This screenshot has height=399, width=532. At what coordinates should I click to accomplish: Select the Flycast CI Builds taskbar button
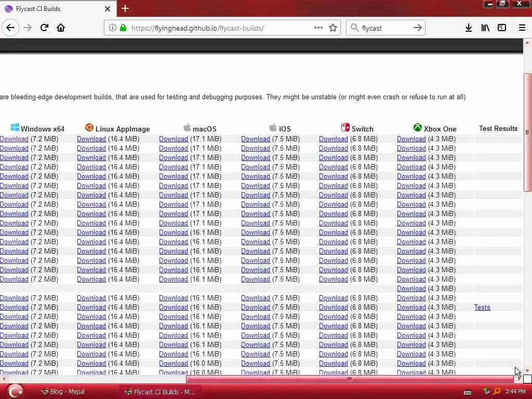click(160, 392)
